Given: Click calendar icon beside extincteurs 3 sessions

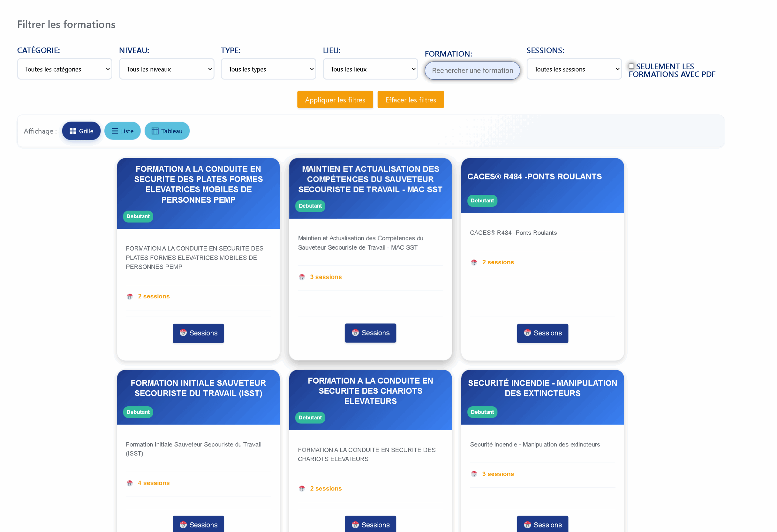Looking at the screenshot, I should [474, 474].
